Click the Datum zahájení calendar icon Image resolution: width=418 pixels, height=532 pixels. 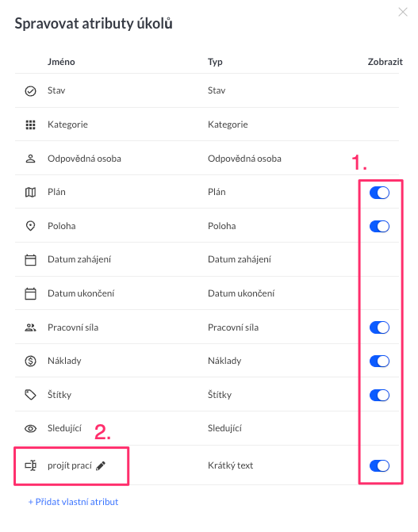click(31, 260)
